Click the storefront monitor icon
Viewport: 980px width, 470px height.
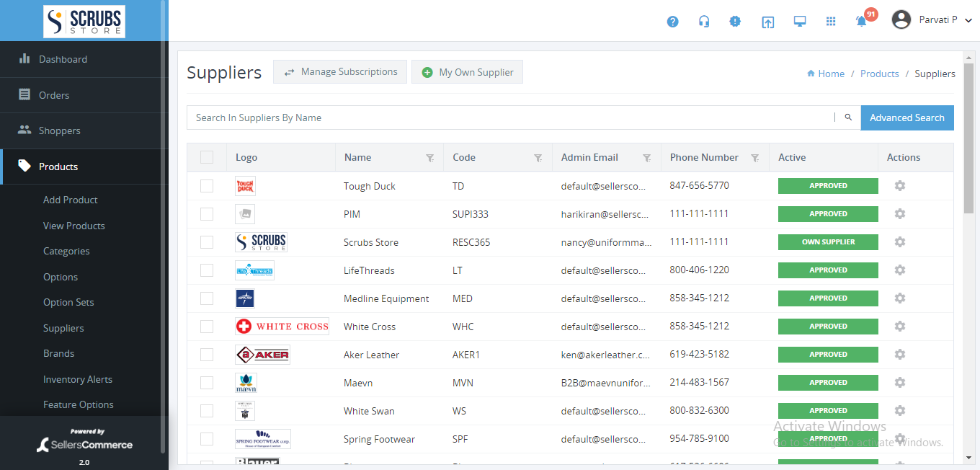[x=799, y=21]
